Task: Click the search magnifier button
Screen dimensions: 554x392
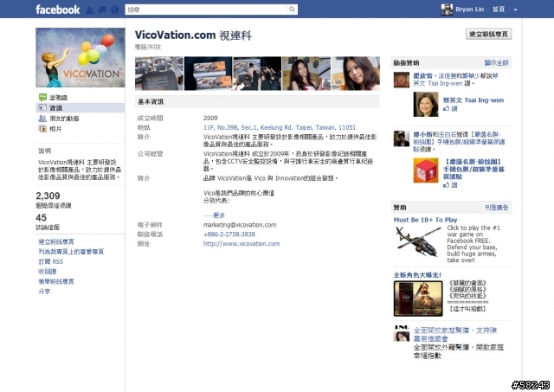Action: [292, 10]
